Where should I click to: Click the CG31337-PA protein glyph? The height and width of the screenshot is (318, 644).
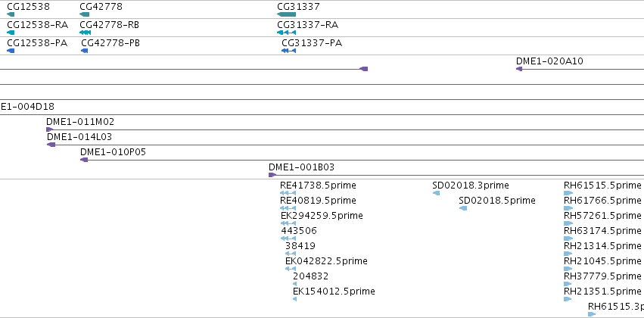point(289,51)
